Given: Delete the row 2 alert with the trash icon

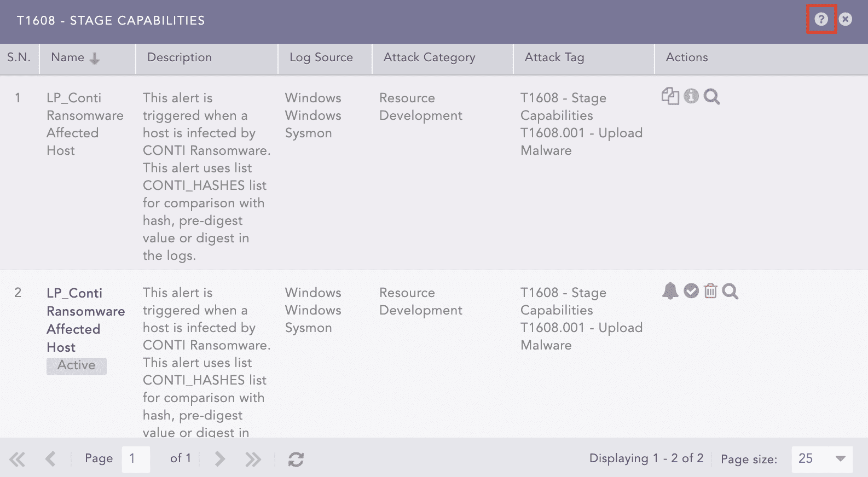Looking at the screenshot, I should [710, 291].
